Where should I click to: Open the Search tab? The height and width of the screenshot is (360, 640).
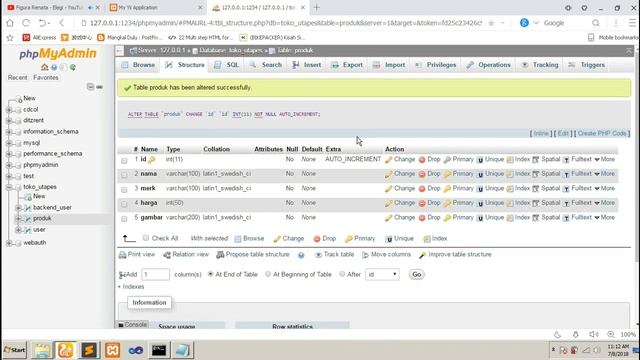(266, 65)
